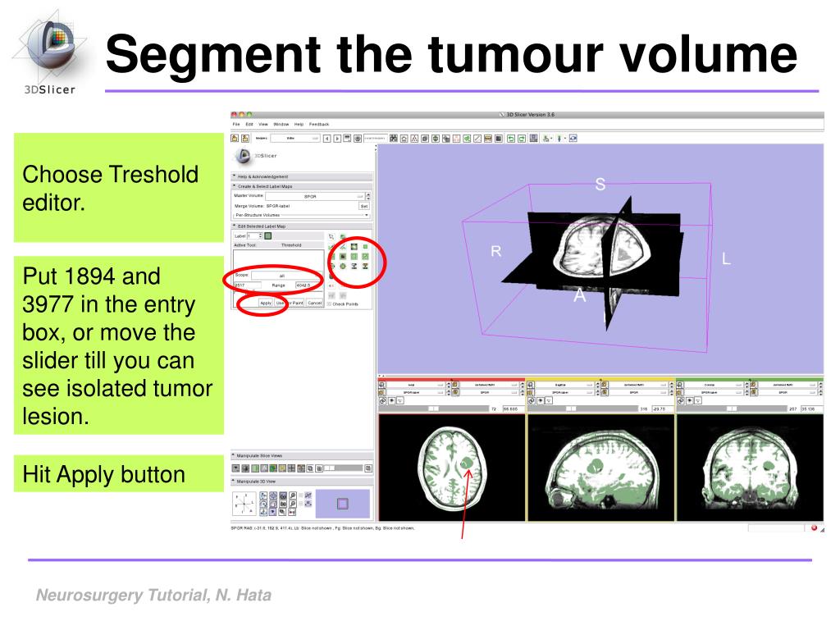Toggle green slice link control icon
The height and width of the screenshot is (630, 840).
(680, 401)
